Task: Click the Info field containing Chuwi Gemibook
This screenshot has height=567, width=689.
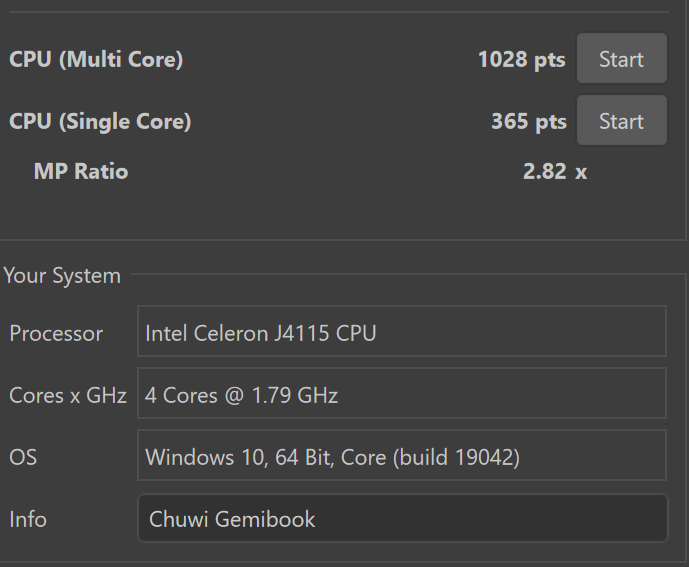Action: tap(402, 519)
